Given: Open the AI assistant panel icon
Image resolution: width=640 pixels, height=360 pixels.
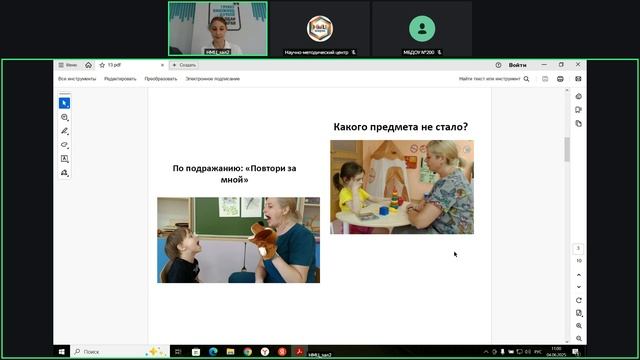Looking at the screenshot, I should [x=579, y=96].
